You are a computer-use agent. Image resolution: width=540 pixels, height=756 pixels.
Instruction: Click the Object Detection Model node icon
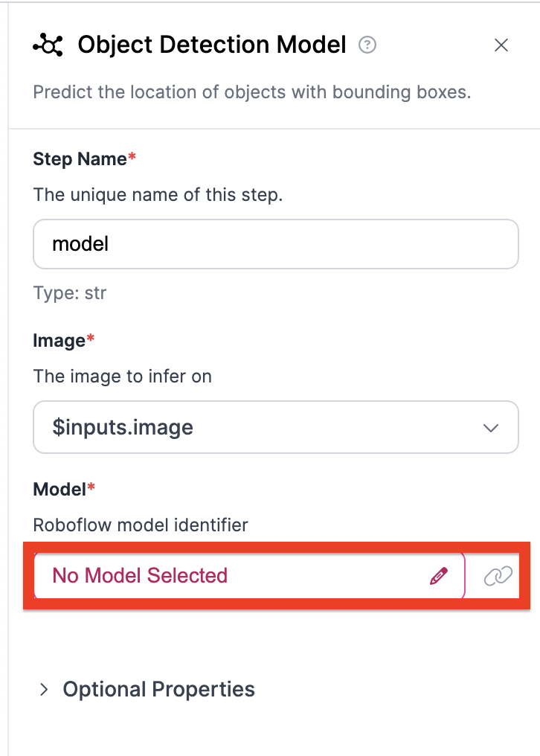pyautogui.click(x=48, y=45)
